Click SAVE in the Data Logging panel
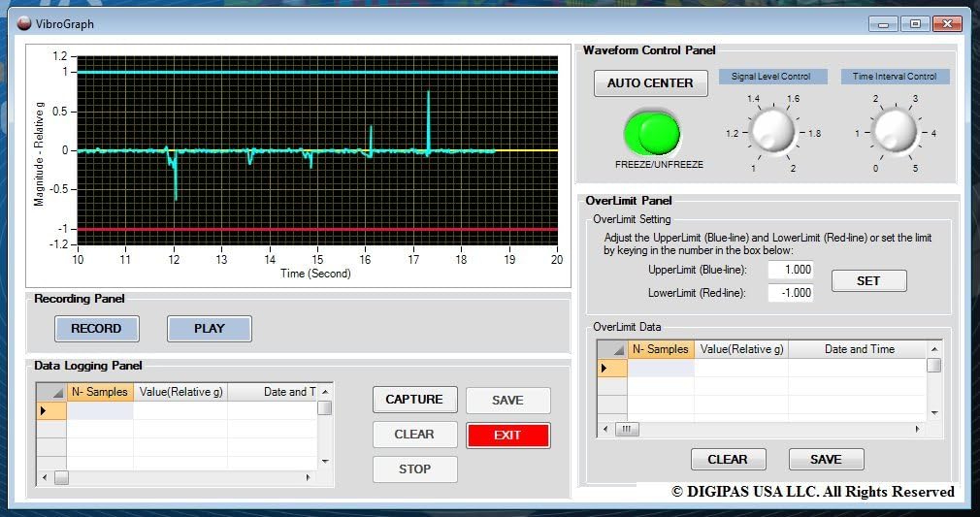This screenshot has height=517, width=980. click(507, 400)
